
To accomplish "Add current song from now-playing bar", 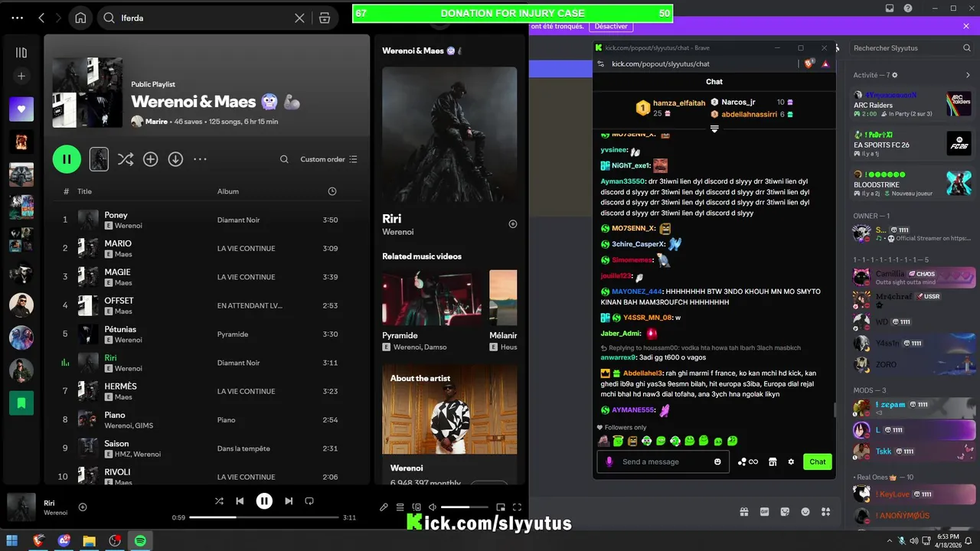I will [x=83, y=507].
